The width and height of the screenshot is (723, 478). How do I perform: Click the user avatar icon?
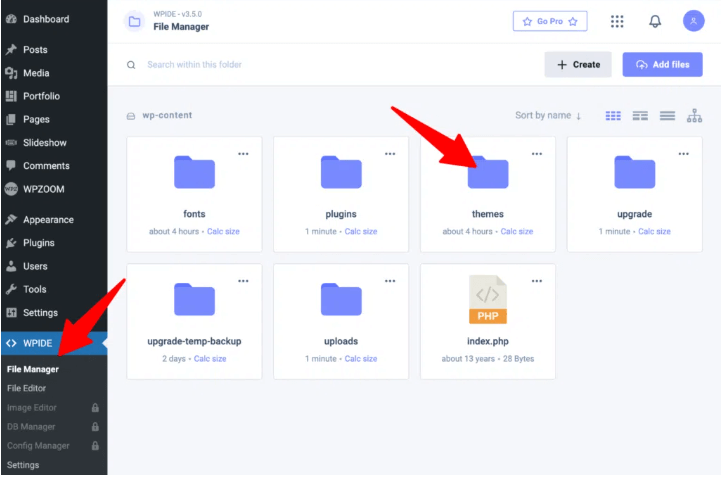tap(693, 21)
